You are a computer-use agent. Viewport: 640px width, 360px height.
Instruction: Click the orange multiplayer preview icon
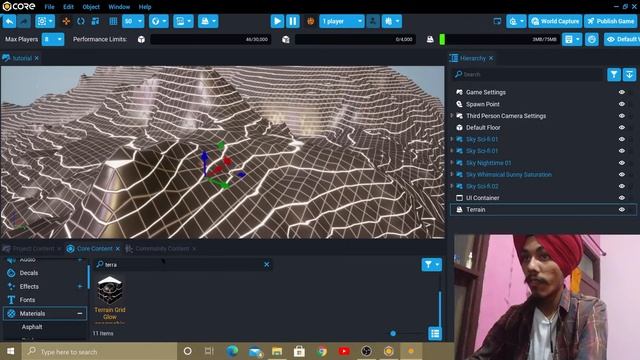pos(311,21)
